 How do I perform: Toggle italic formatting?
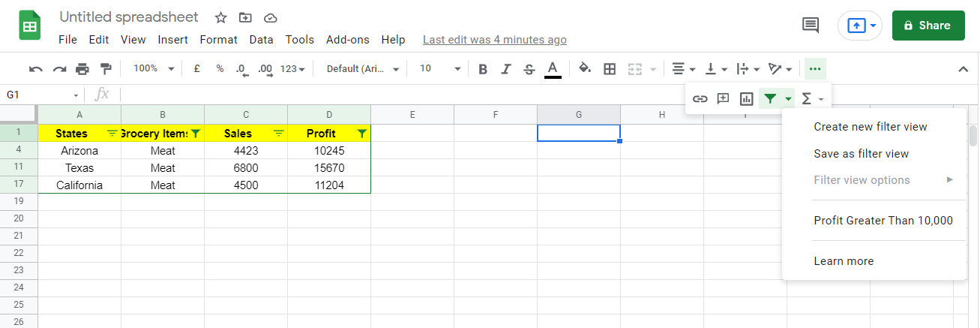tap(505, 69)
